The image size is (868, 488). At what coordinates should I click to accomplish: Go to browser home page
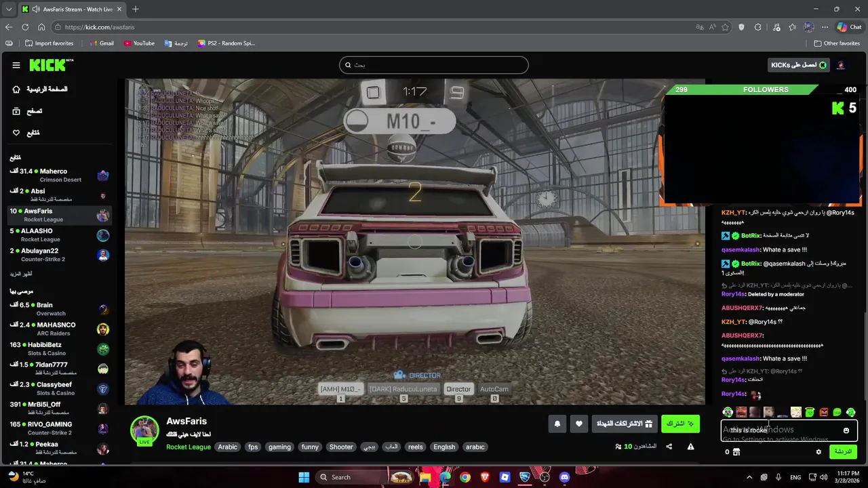pos(41,27)
